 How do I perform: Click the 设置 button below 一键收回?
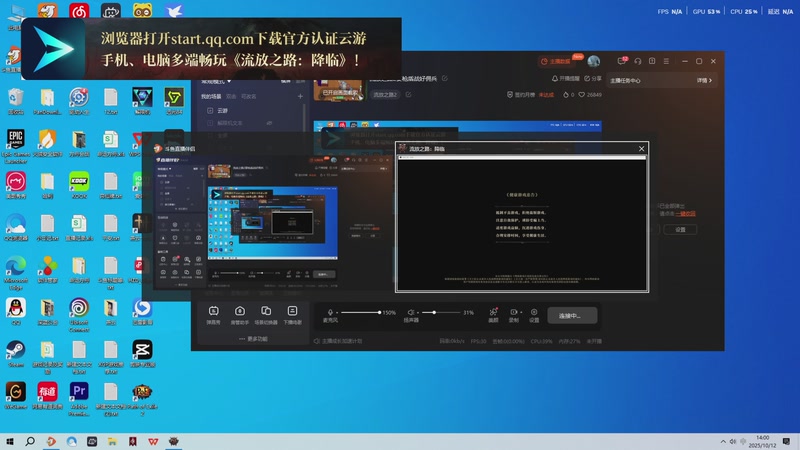[680, 230]
